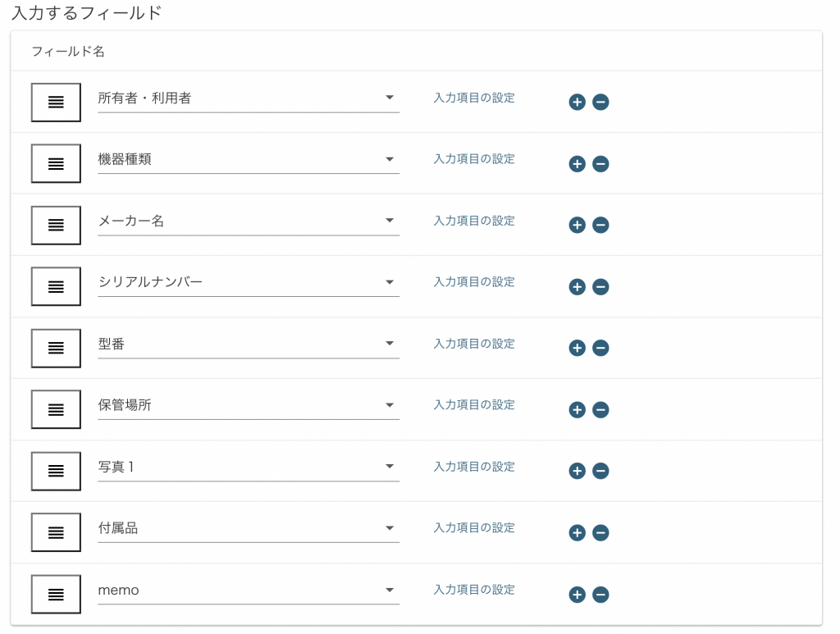Remove the シリアルナンバー field row

pyautogui.click(x=600, y=286)
